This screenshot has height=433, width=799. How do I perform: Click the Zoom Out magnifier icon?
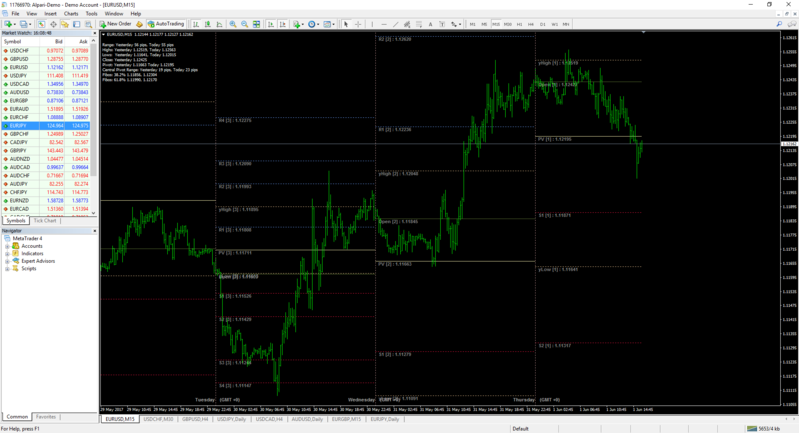[x=245, y=24]
